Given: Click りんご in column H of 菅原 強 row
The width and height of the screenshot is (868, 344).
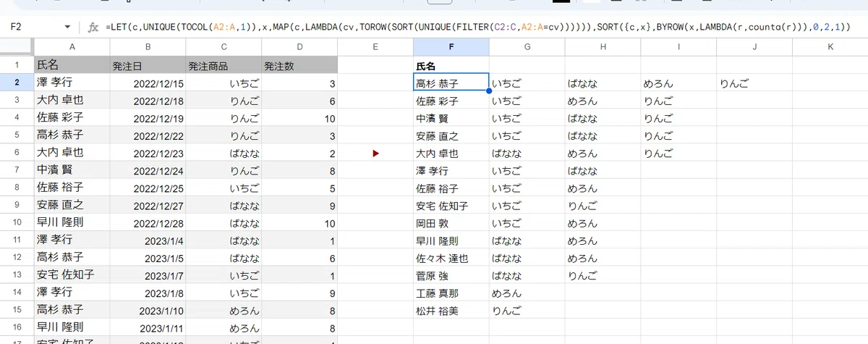Looking at the screenshot, I should (603, 275).
